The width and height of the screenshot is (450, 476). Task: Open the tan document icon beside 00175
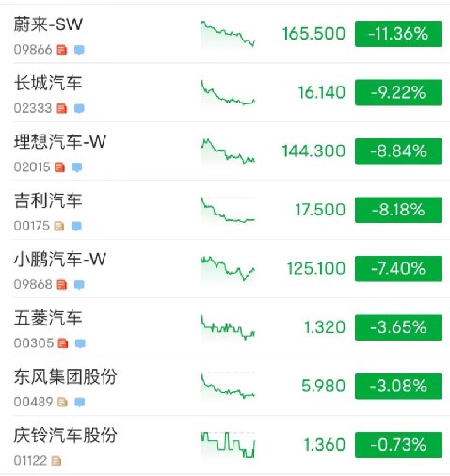click(59, 226)
